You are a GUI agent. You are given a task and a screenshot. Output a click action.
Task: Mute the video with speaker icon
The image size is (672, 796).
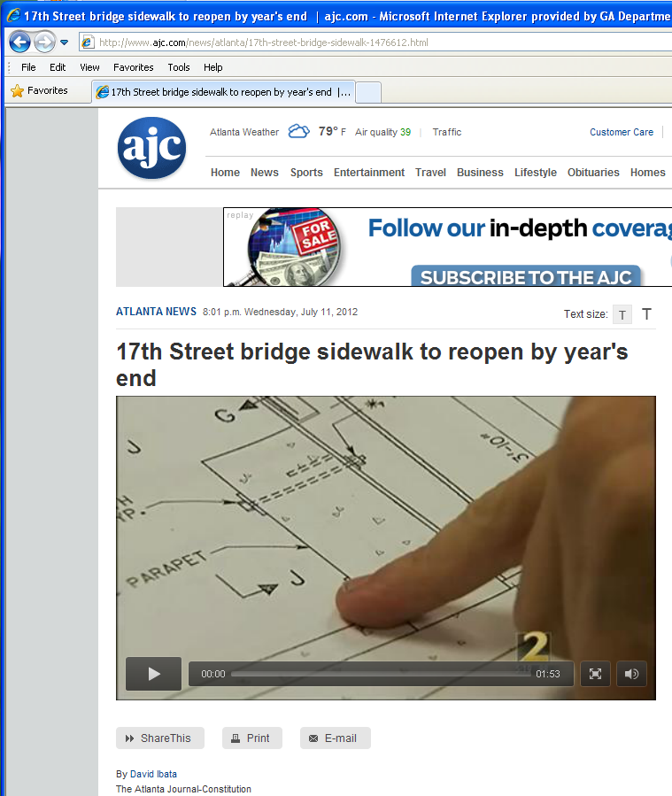pyautogui.click(x=631, y=674)
